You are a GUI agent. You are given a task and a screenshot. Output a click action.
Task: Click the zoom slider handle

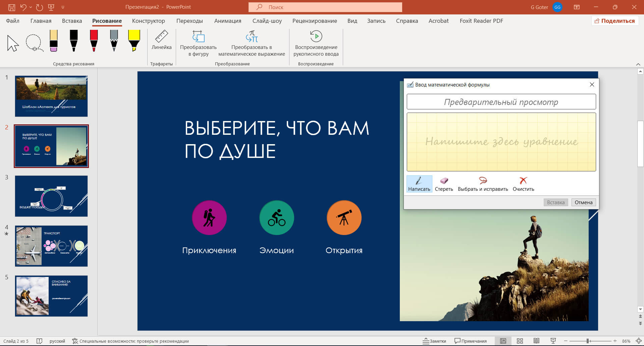pos(588,341)
